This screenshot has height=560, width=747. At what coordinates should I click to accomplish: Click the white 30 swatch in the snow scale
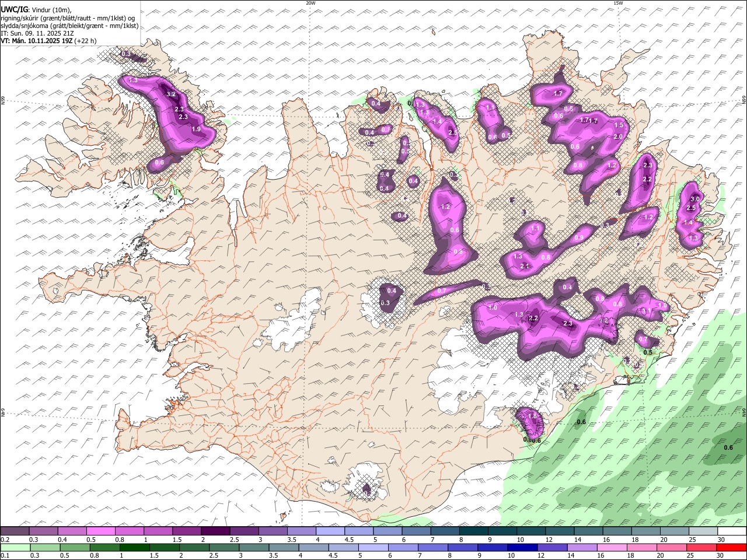pos(732,531)
